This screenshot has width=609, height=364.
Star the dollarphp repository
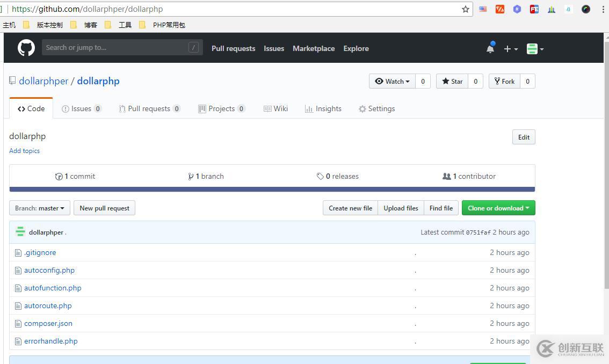452,81
